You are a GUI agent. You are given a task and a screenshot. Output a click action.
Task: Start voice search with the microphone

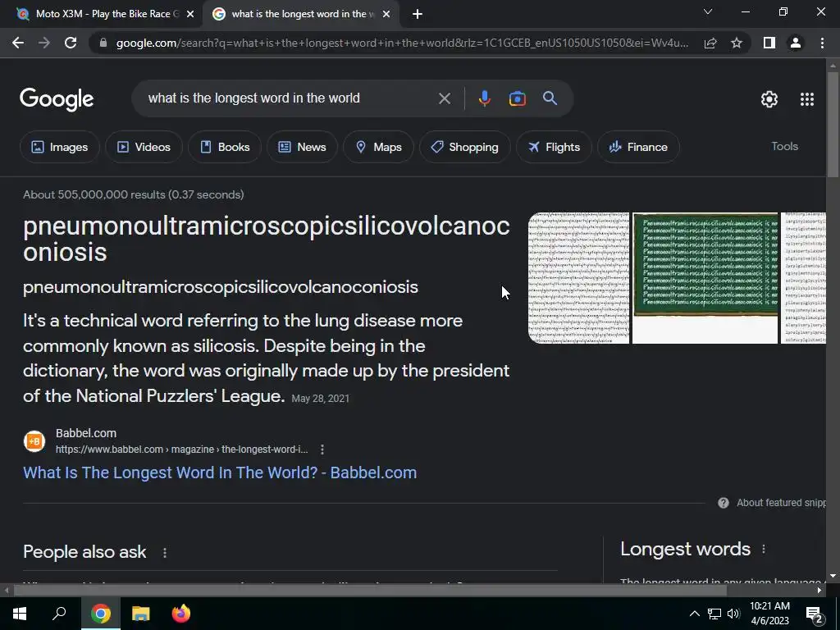click(x=484, y=98)
